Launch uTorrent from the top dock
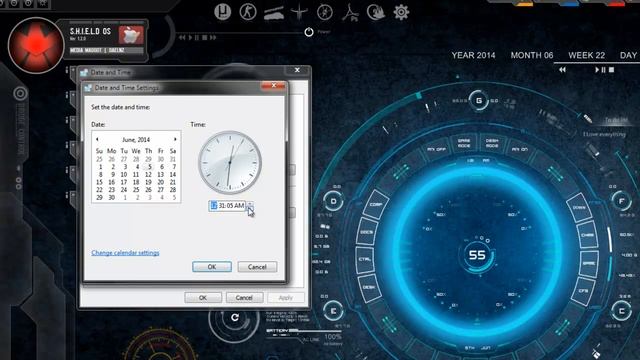This screenshot has height=360, width=640. 222,12
